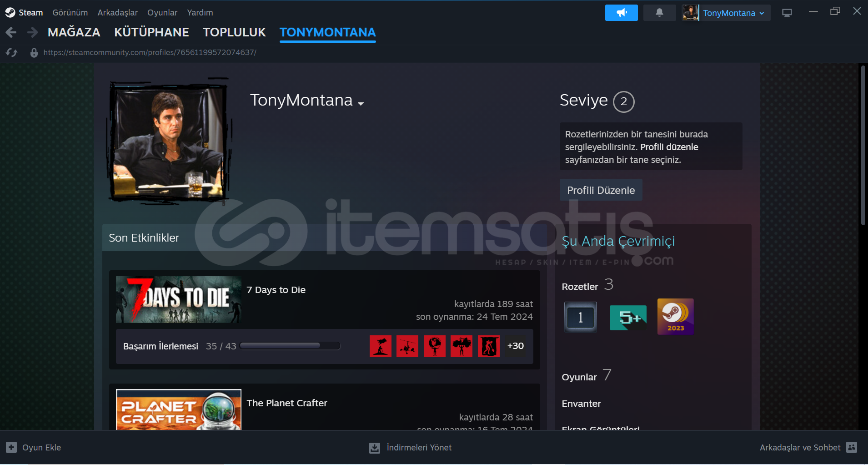Click the Seviye label

(x=583, y=100)
